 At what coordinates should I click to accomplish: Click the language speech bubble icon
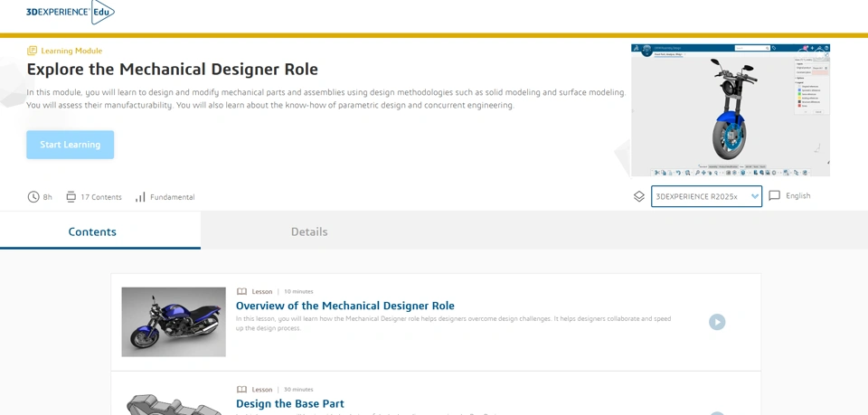coord(775,196)
